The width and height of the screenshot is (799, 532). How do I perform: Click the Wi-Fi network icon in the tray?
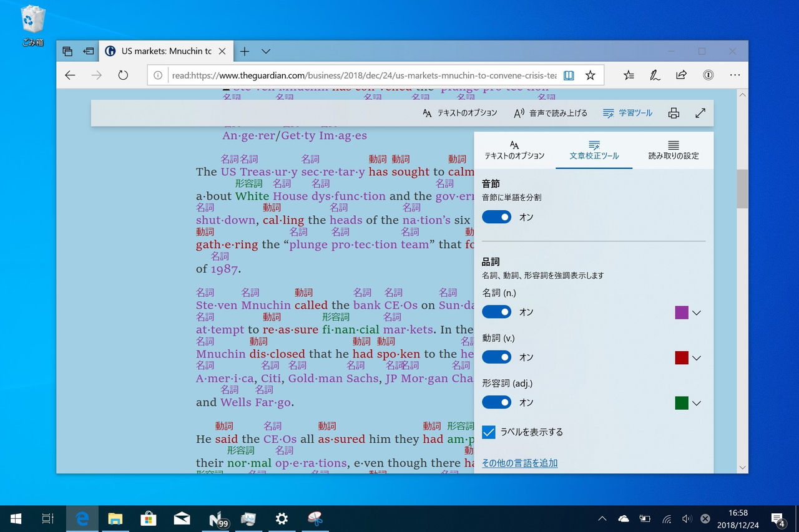(667, 519)
